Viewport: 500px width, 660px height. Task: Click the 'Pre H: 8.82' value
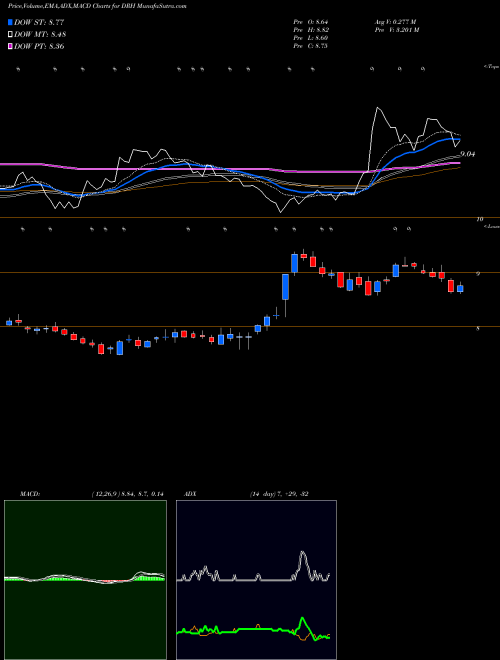click(311, 30)
